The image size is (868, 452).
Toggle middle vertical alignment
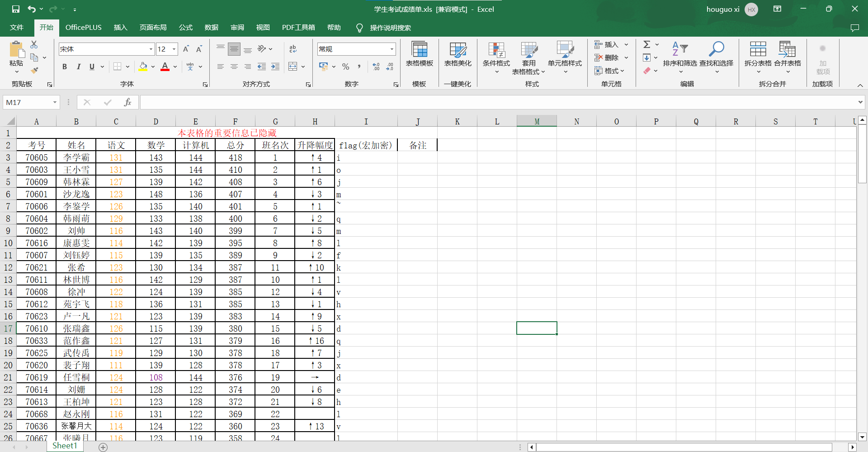pyautogui.click(x=234, y=49)
